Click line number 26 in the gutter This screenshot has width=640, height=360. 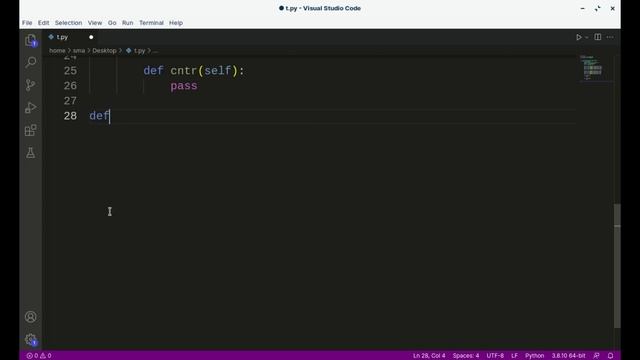pyautogui.click(x=70, y=86)
